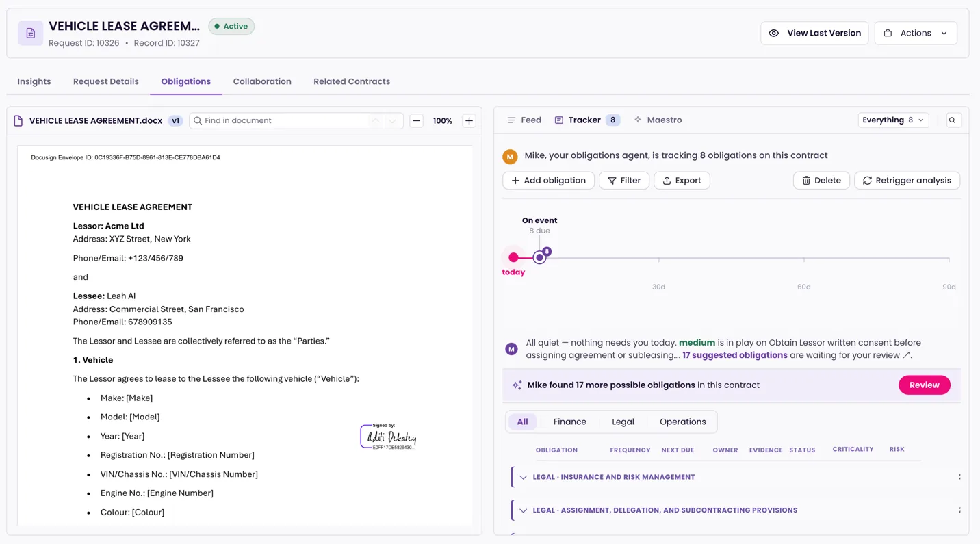Open the 17 suggested obligations link

(x=735, y=355)
